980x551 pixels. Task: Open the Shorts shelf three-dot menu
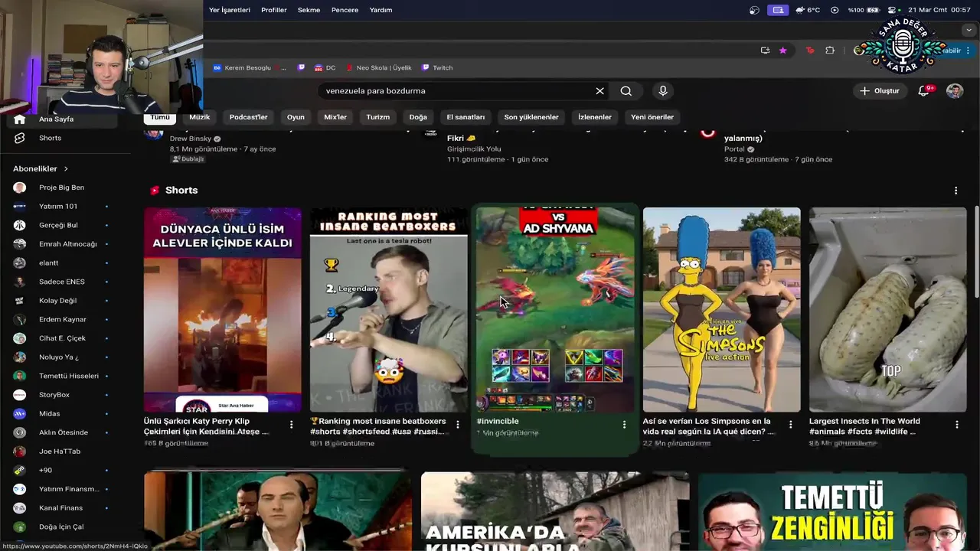(955, 191)
